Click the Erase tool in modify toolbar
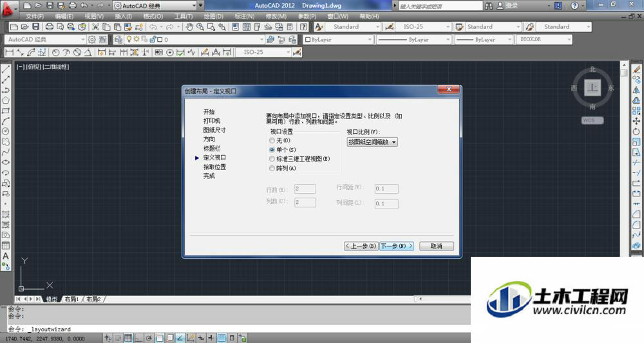644x343 pixels. [x=636, y=70]
